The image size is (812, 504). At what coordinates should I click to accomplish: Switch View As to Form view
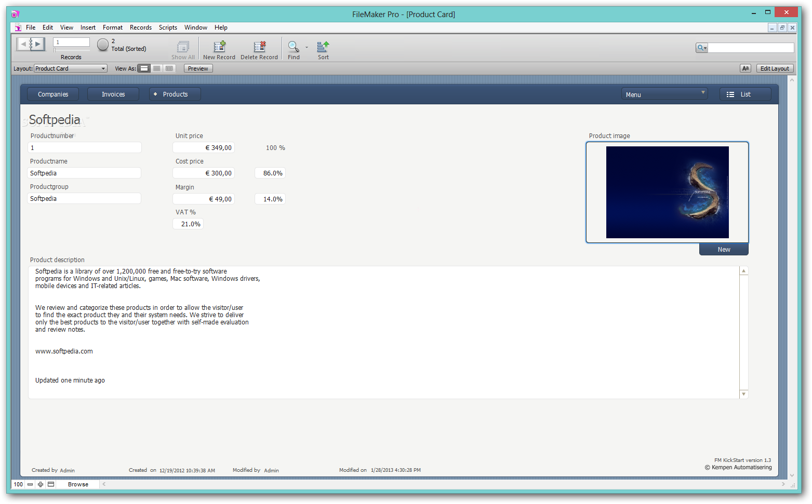click(144, 69)
